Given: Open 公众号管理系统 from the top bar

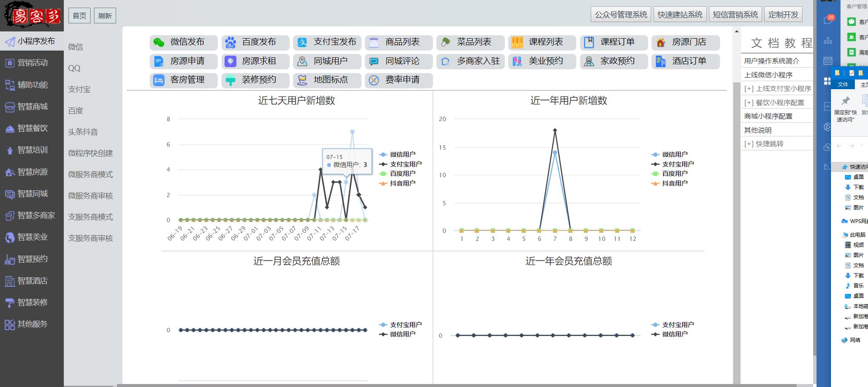Looking at the screenshot, I should (620, 14).
